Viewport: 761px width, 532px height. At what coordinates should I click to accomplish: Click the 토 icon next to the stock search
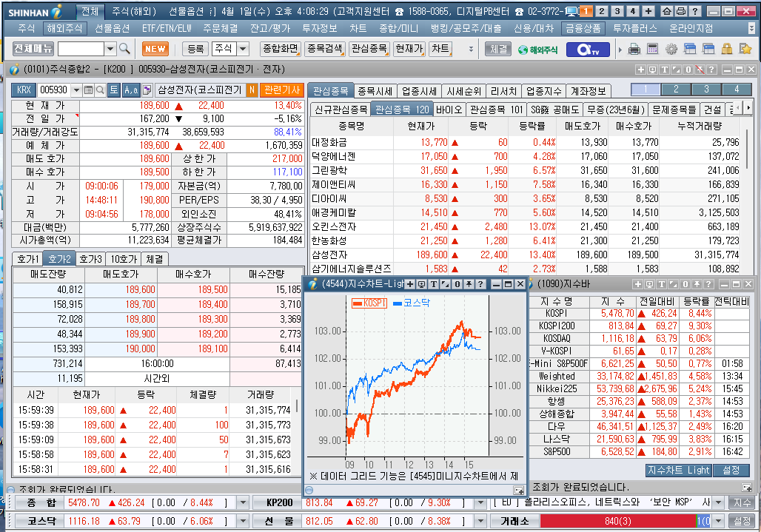coord(114,90)
